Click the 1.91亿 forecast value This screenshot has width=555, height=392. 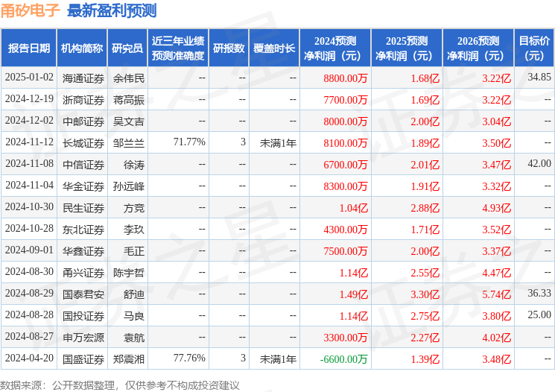(x=425, y=186)
